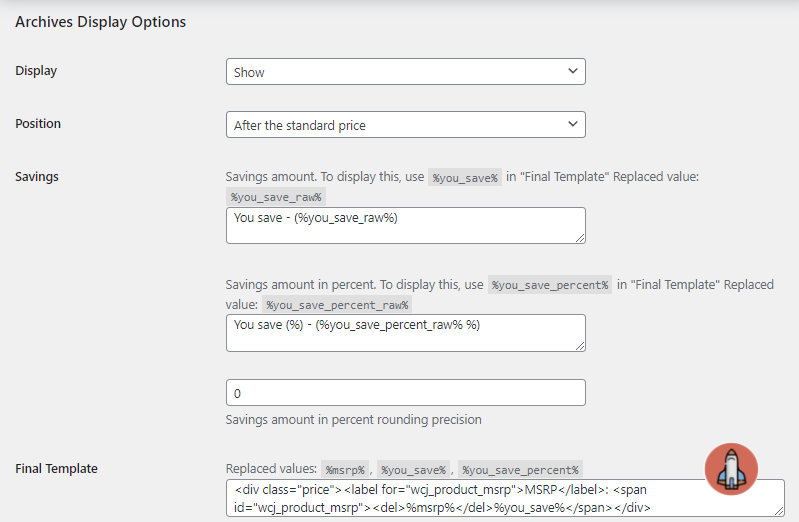Click the %you_save_raw% code tag

coord(276,197)
